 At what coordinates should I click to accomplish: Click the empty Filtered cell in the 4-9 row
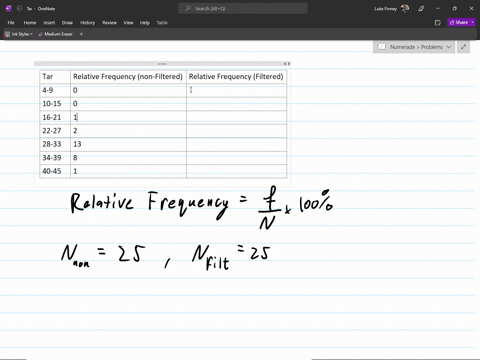tap(236, 90)
